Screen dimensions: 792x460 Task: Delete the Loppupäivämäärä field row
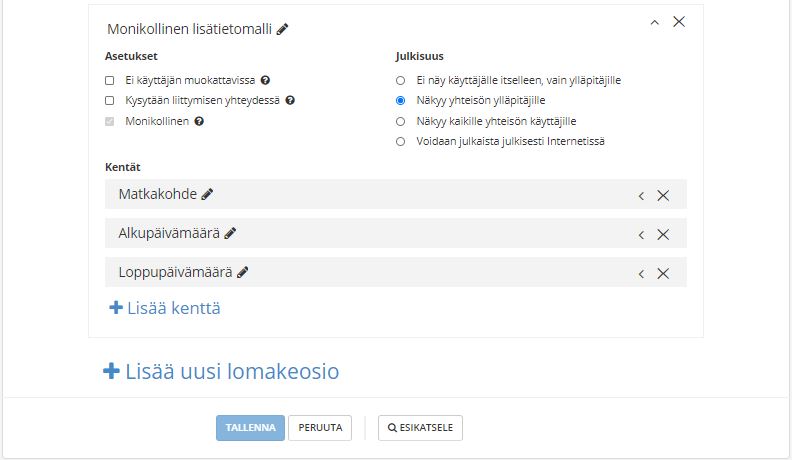click(663, 273)
